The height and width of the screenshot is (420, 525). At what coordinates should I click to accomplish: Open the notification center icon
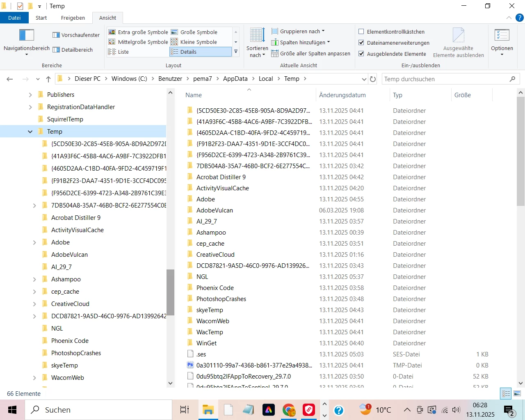510,410
